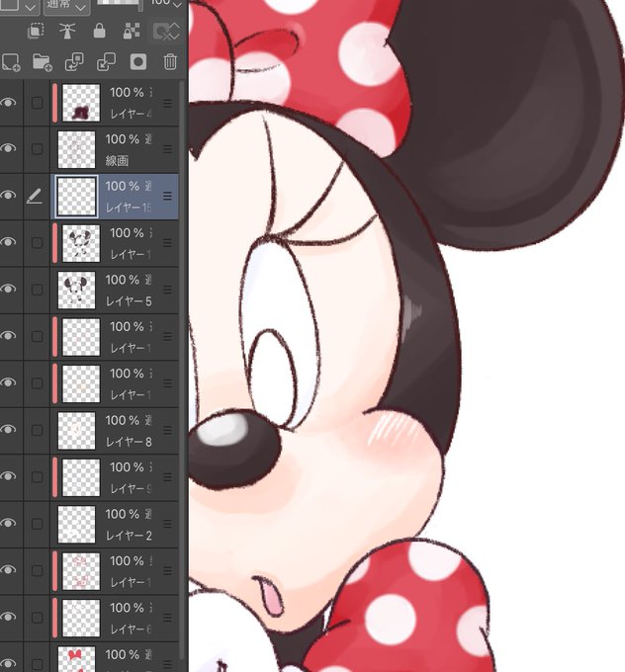Open the 通常 blend mode dropdown

66,6
